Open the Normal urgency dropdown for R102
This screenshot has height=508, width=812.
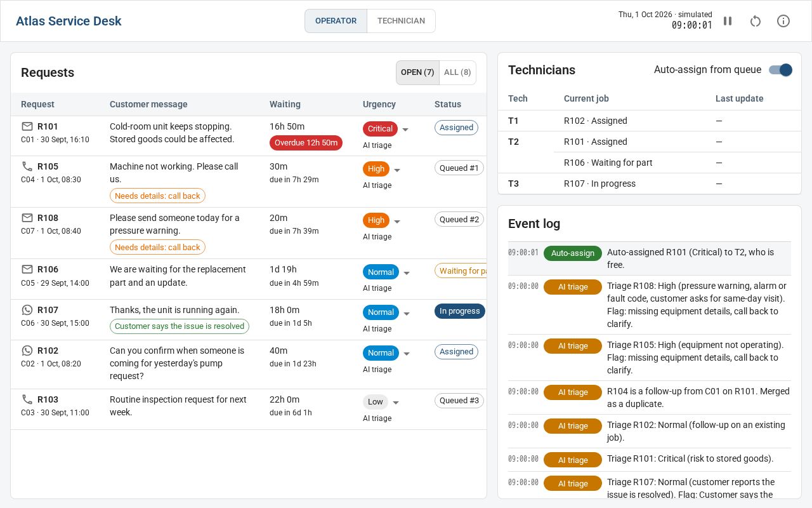[x=387, y=353]
